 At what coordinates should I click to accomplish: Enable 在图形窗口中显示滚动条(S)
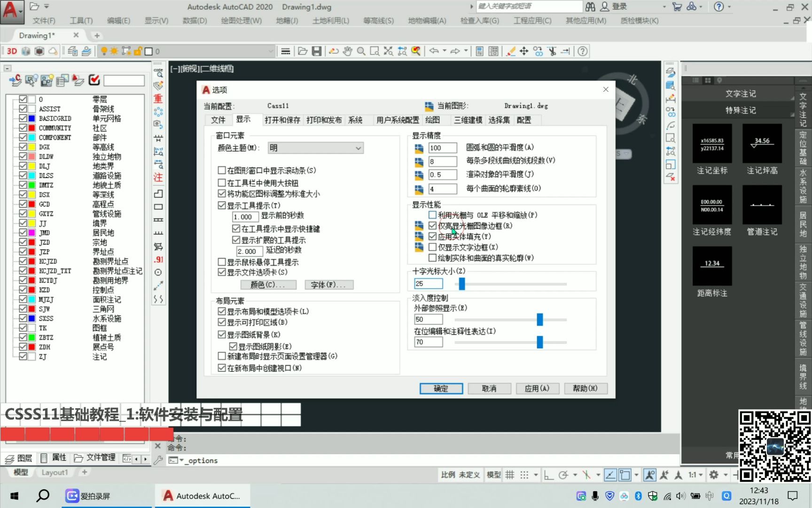coord(222,170)
